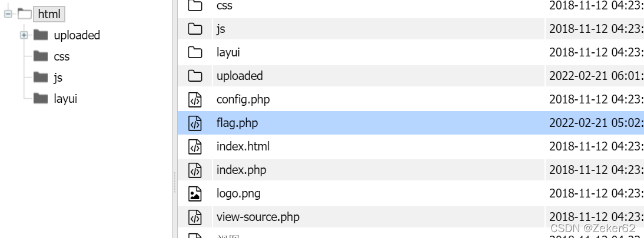Select uploaded in the file list

240,76
